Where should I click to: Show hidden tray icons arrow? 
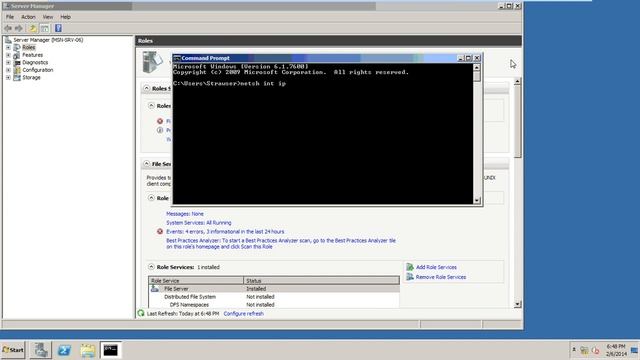point(574,350)
